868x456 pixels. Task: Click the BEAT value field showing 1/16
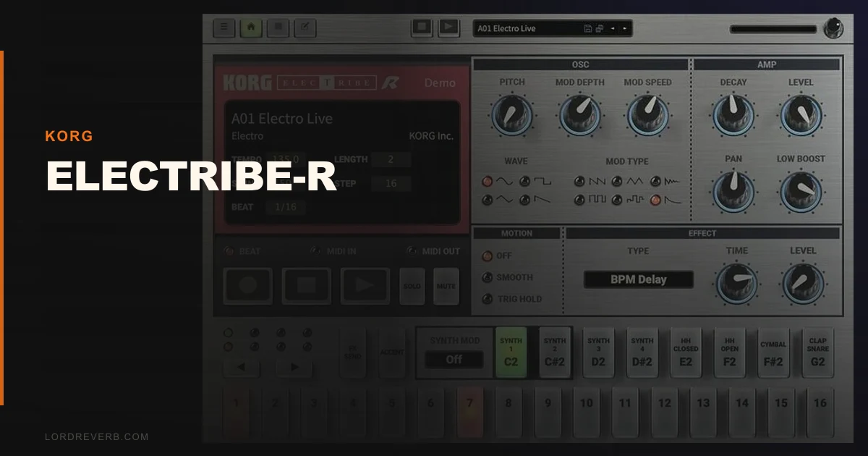[285, 207]
